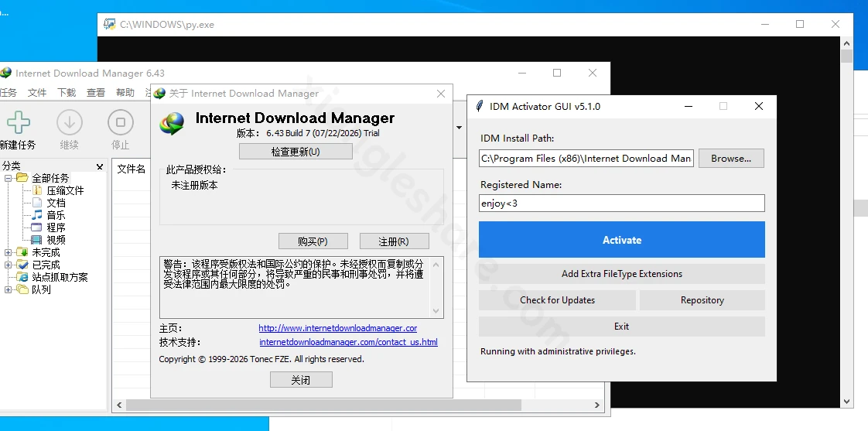Select the 音乐 category in the tree

click(56, 215)
